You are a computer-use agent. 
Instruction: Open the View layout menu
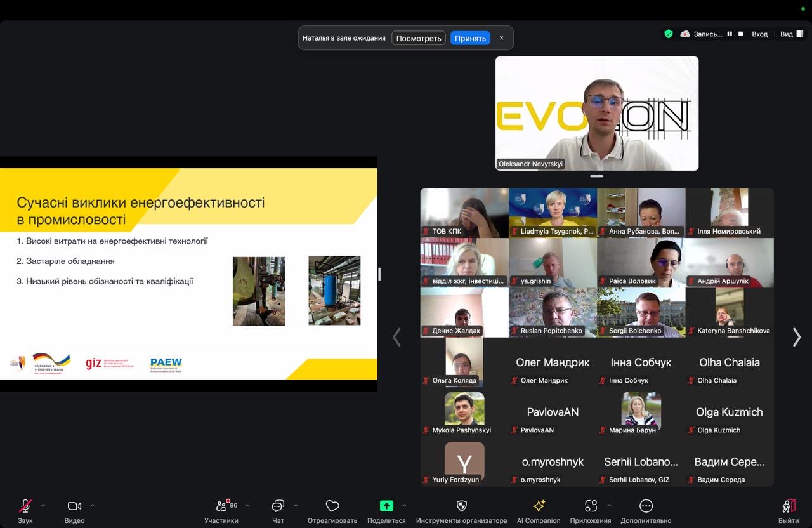[790, 34]
